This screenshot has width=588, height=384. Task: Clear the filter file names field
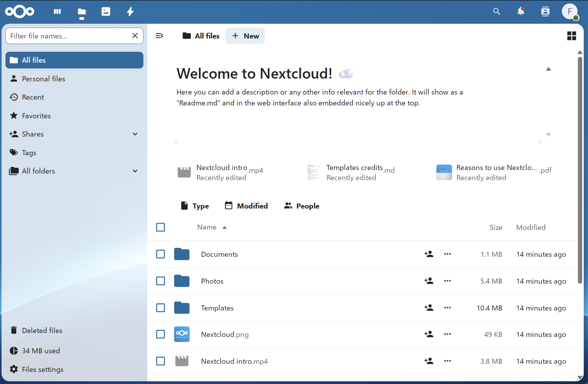click(x=135, y=35)
